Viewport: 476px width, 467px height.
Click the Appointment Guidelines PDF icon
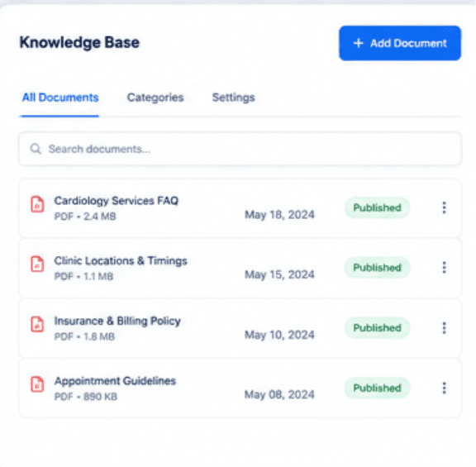(x=37, y=384)
